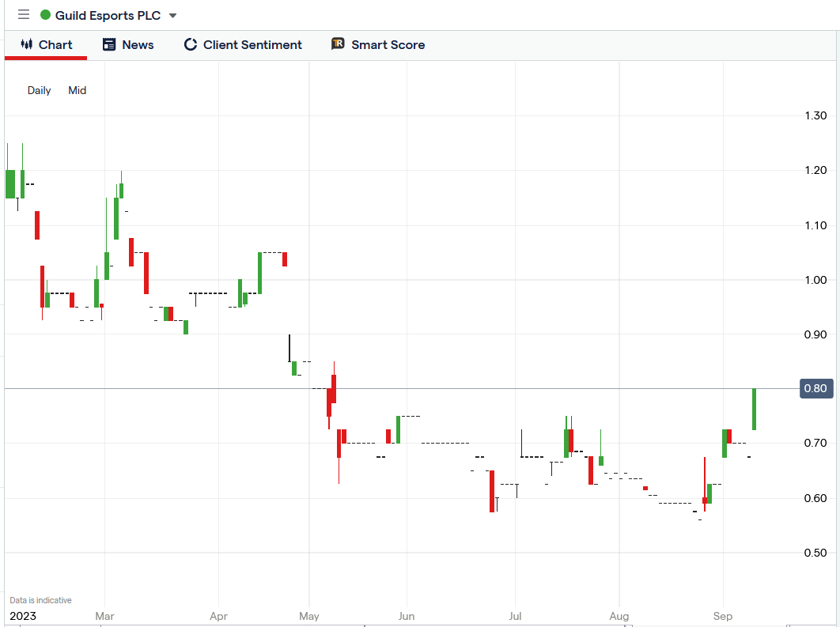Click the latest green candle reaching 0.80

click(755, 409)
